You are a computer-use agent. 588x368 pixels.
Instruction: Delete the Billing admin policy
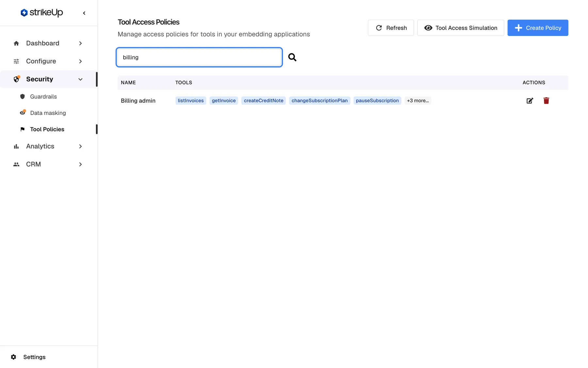pyautogui.click(x=546, y=101)
